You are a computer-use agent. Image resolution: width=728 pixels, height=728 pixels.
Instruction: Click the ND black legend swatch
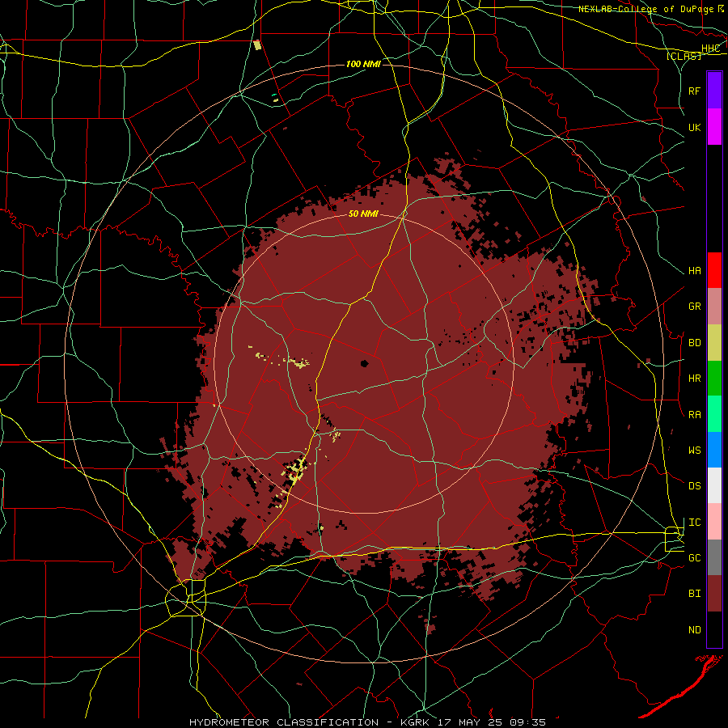point(714,629)
